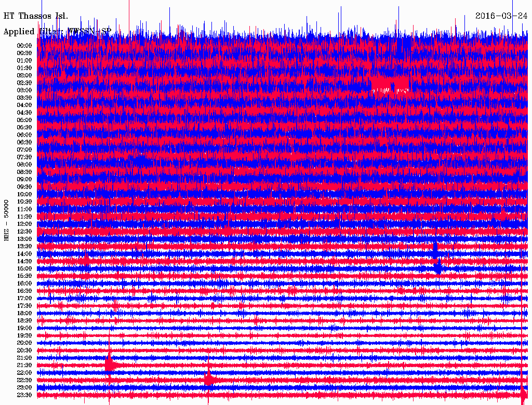Click the red seismic event burst on the 21:30 trace
Screen dimensions: 532x405
[x=110, y=365]
